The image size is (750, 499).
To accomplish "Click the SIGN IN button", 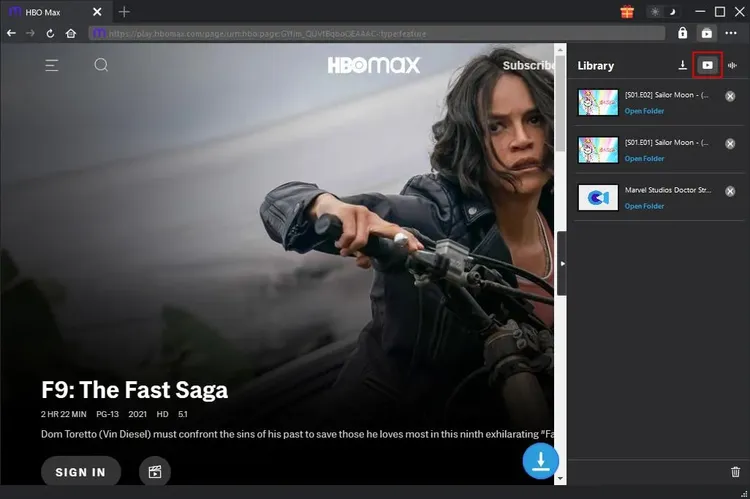I will point(80,472).
